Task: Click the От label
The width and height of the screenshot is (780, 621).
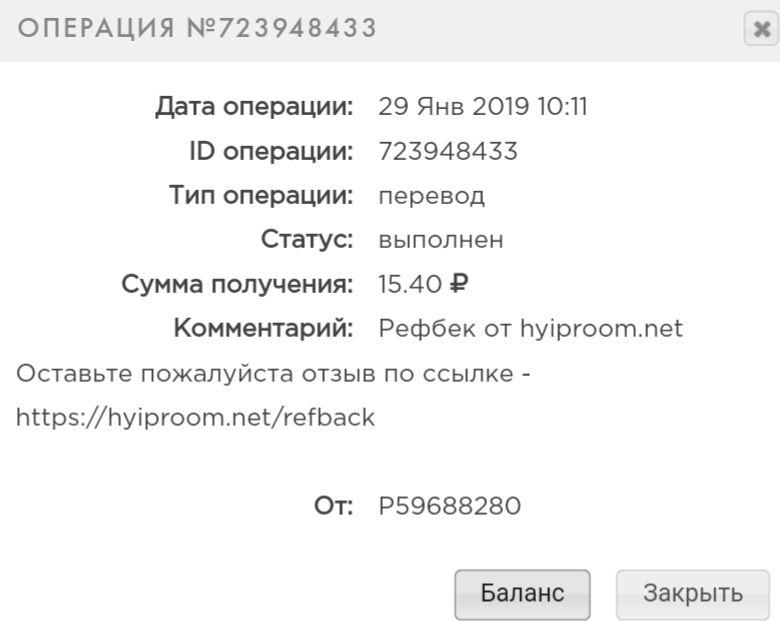Action: point(333,506)
